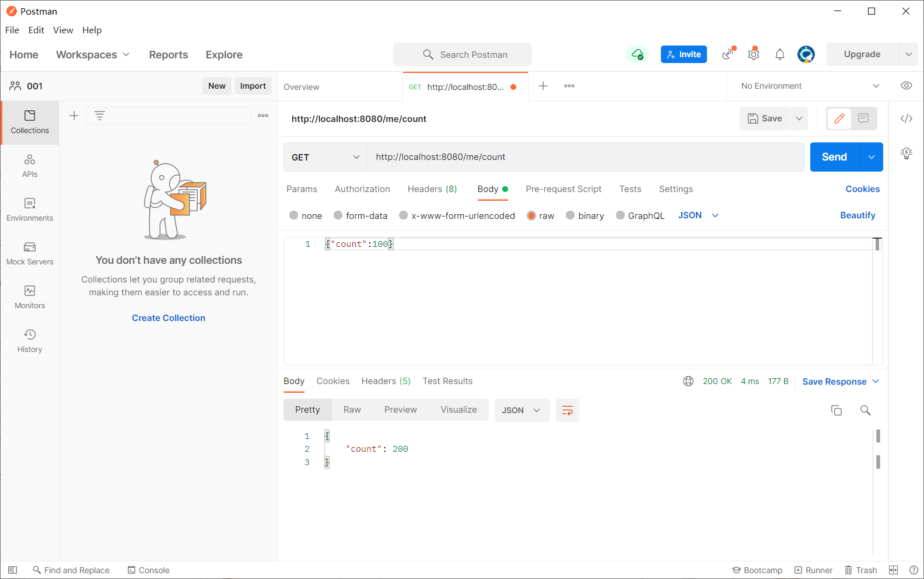Viewport: 924px width, 579px height.
Task: Click the Search Postman field
Action: (x=462, y=54)
